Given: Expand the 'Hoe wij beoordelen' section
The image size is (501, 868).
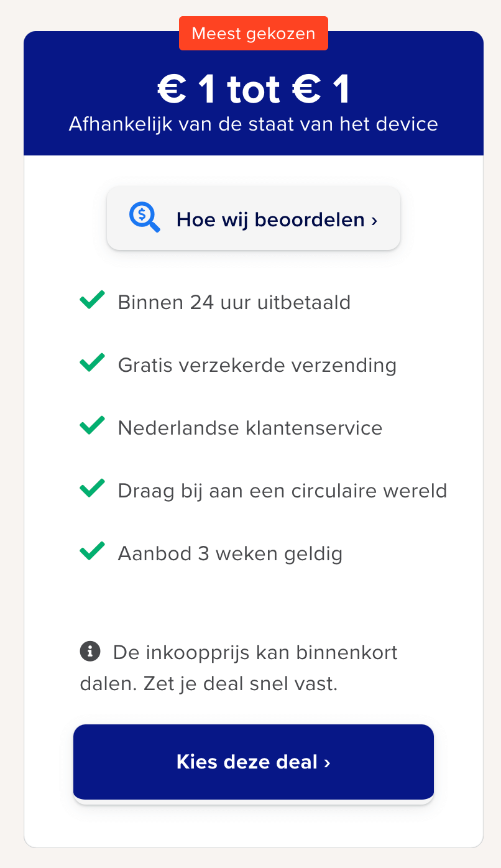Looking at the screenshot, I should pos(253,218).
